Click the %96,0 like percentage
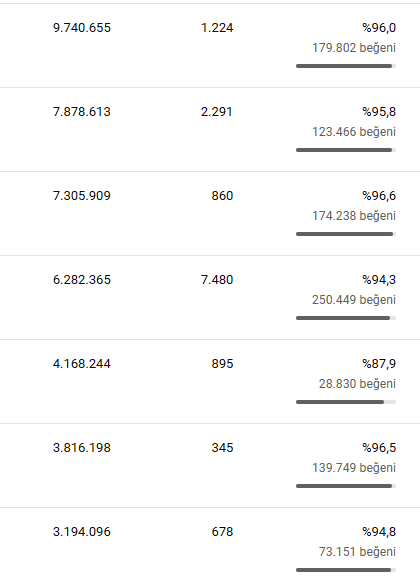The image size is (420, 586). click(x=379, y=28)
